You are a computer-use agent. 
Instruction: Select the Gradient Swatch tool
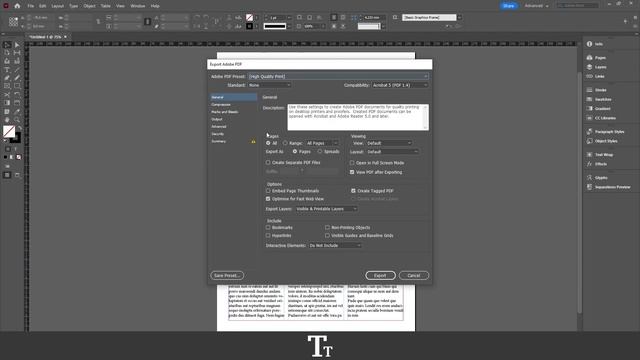click(x=7, y=103)
